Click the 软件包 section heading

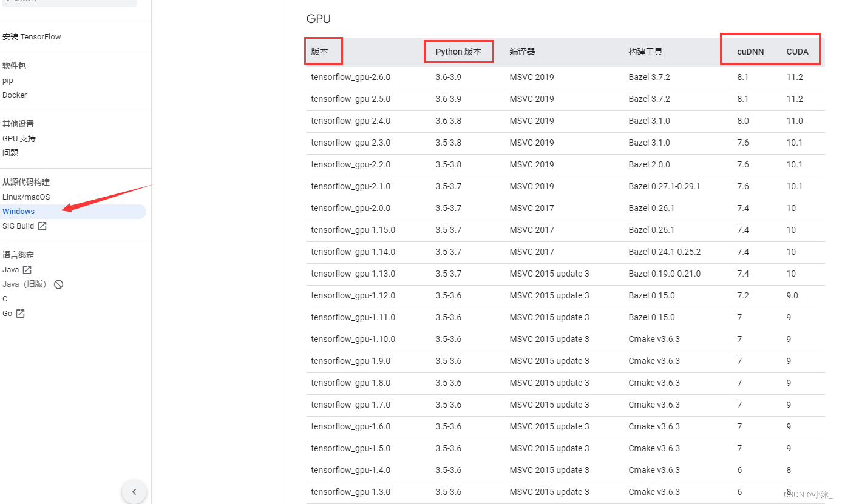(14, 66)
